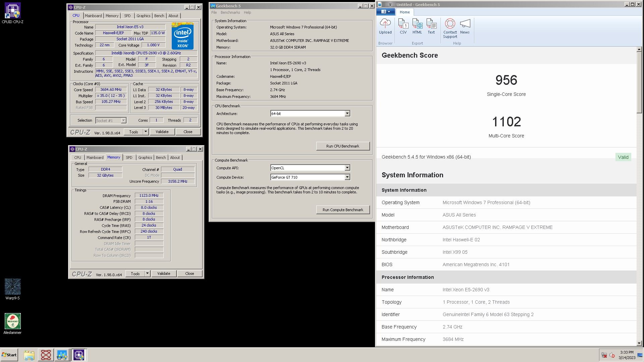
Task: Click Validate in the top CPU-Z window
Action: 162,132
